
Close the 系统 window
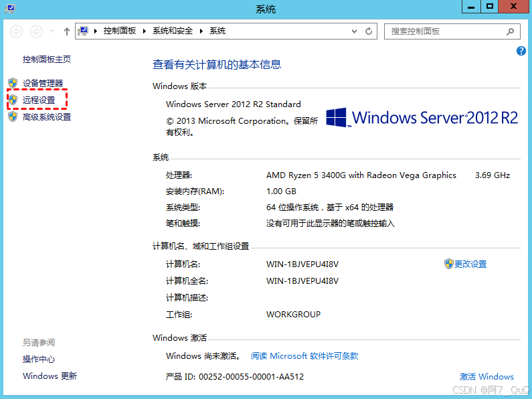tap(513, 7)
